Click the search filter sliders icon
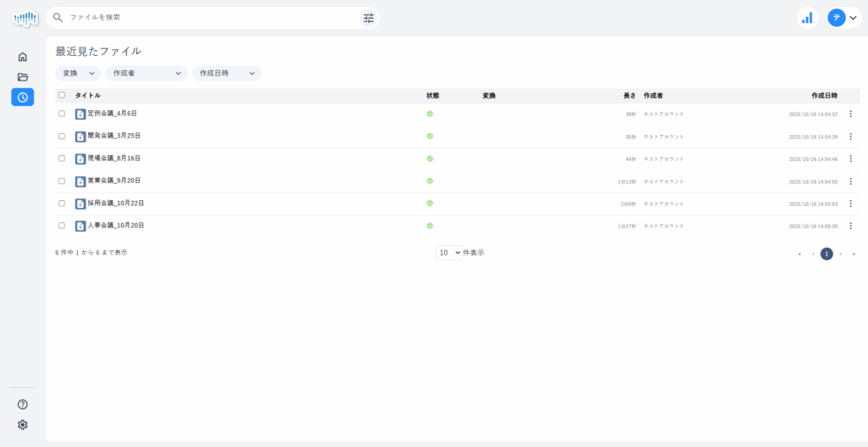This screenshot has height=447, width=868. click(369, 18)
